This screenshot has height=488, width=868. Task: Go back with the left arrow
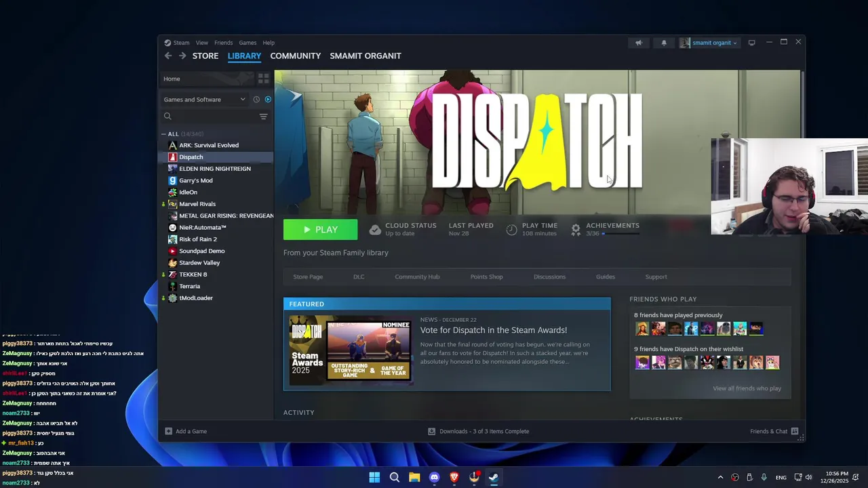[168, 56]
